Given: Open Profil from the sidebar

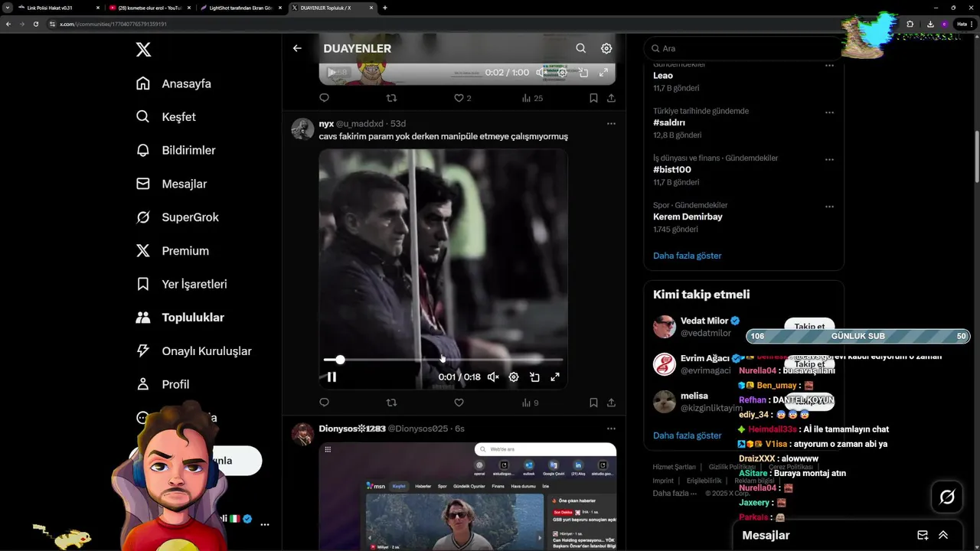Looking at the screenshot, I should [x=162, y=384].
